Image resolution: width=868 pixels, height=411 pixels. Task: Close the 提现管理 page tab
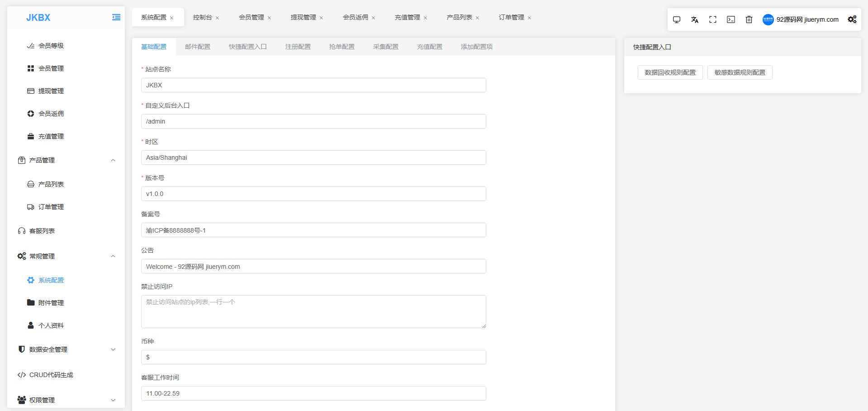[322, 18]
